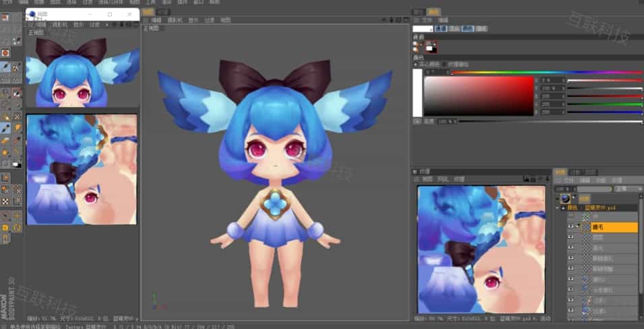This screenshot has width=644, height=329.
Task: Switch to the 对象 tab in the layers panel
Action: click(x=576, y=172)
